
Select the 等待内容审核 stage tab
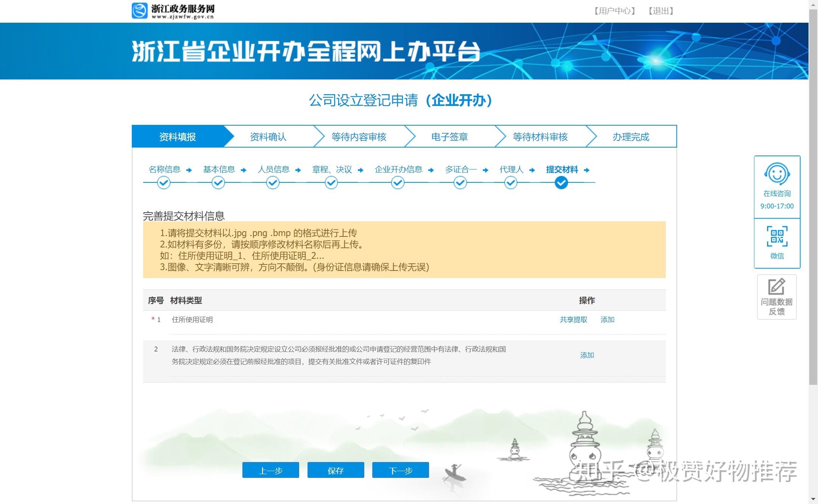[x=359, y=137]
